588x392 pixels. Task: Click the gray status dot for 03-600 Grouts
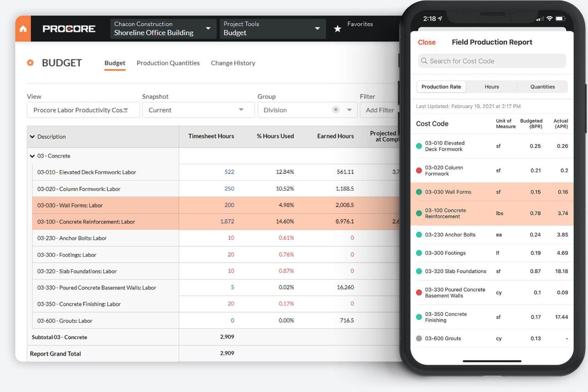419,339
